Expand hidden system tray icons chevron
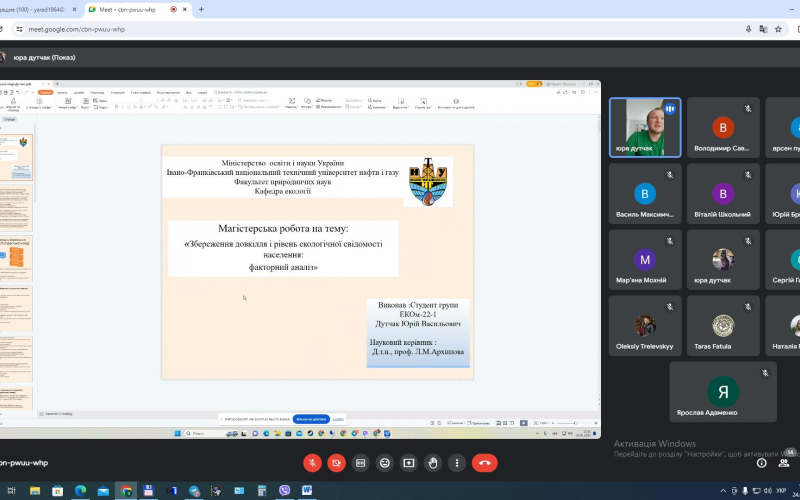This screenshot has height=500, width=800. 723,491
